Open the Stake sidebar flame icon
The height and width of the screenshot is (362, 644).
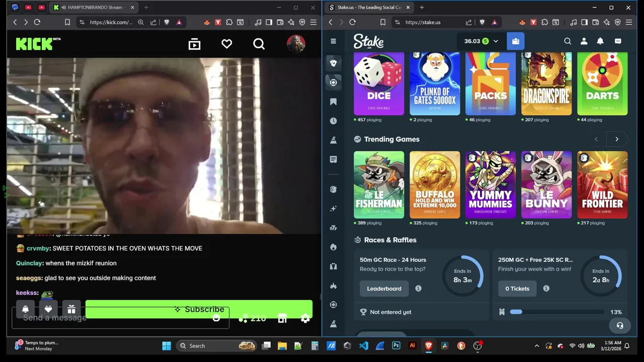(333, 247)
